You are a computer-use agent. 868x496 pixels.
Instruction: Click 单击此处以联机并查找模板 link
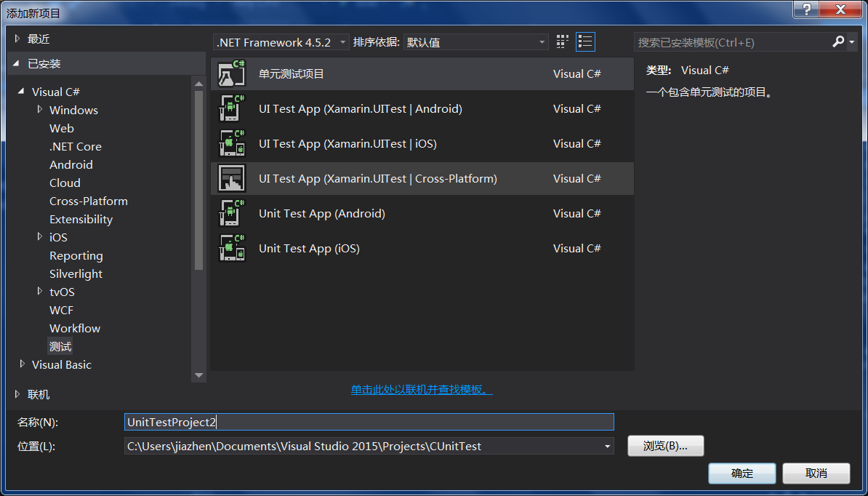pyautogui.click(x=422, y=391)
